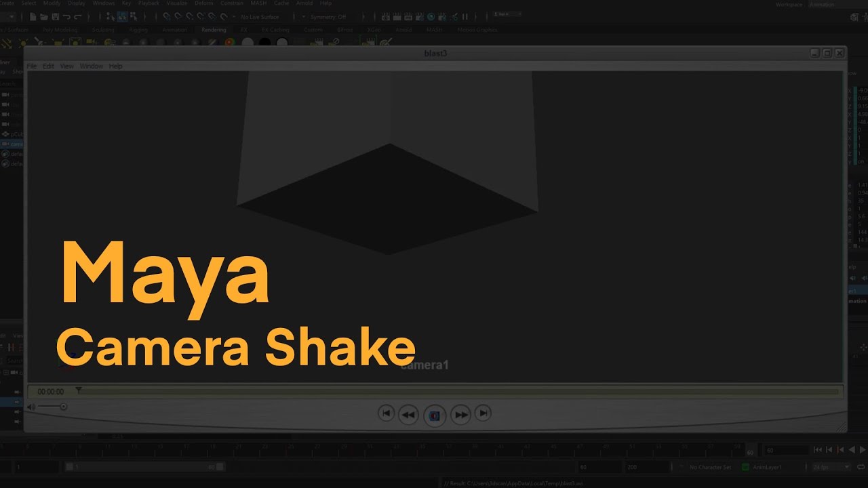The height and width of the screenshot is (488, 868).
Task: Click the New Scene icon in Maya
Action: pos(33,16)
